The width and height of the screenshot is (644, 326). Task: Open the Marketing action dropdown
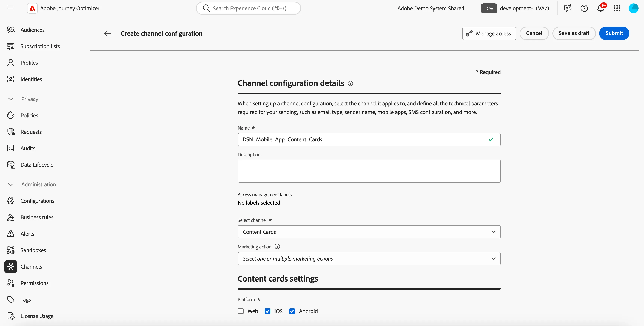(x=369, y=259)
